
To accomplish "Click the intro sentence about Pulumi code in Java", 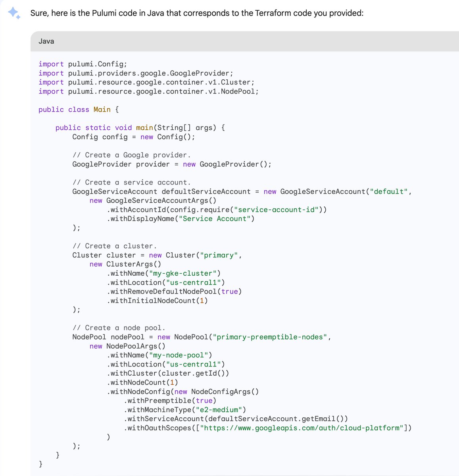I will coord(197,13).
